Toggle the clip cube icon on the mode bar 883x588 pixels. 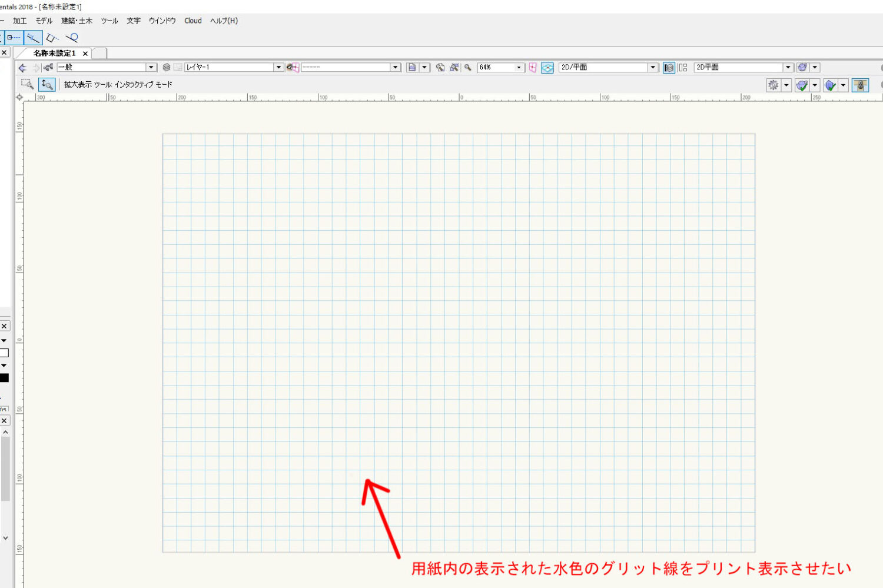pos(860,85)
